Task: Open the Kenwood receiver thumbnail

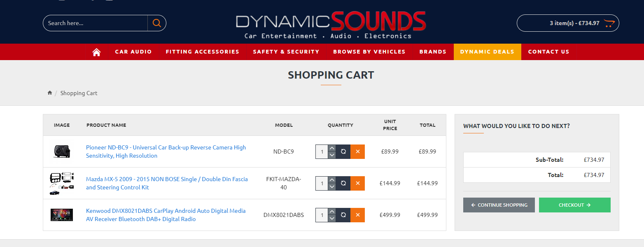Action: (62, 215)
